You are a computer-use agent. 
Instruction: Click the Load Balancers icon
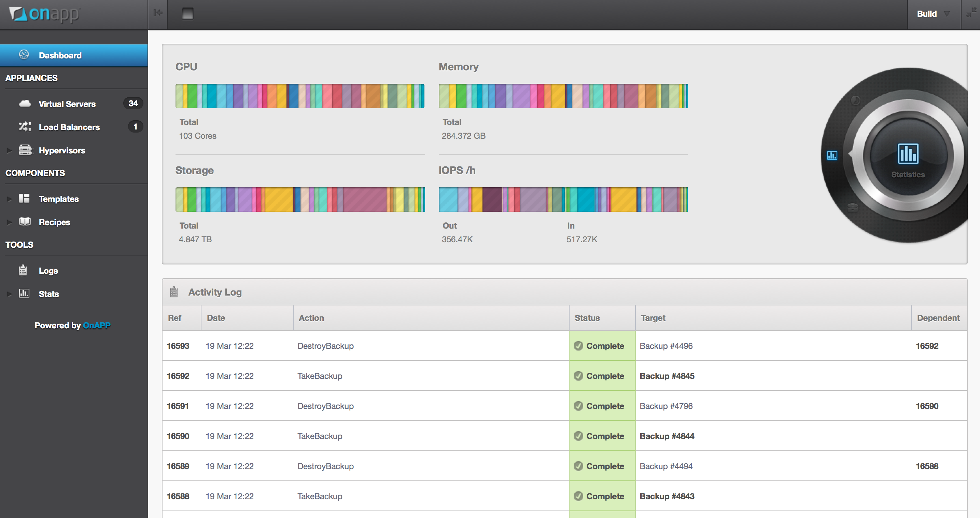(x=25, y=127)
